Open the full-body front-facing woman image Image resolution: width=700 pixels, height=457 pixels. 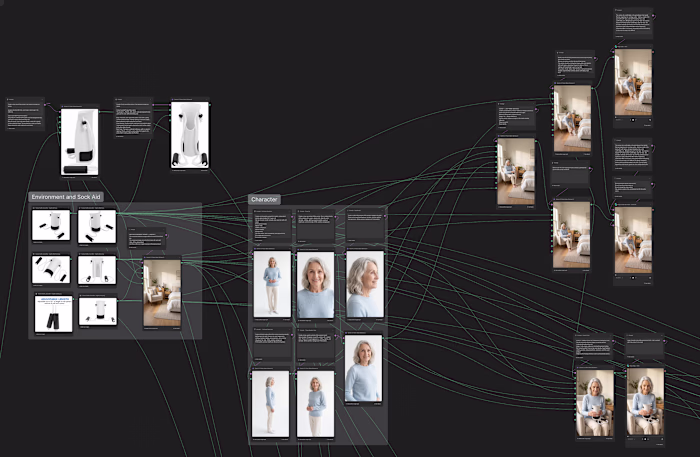coord(272,284)
